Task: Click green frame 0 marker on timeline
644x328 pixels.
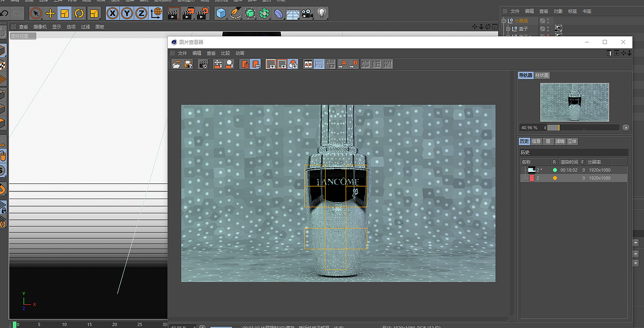Action: [x=15, y=324]
